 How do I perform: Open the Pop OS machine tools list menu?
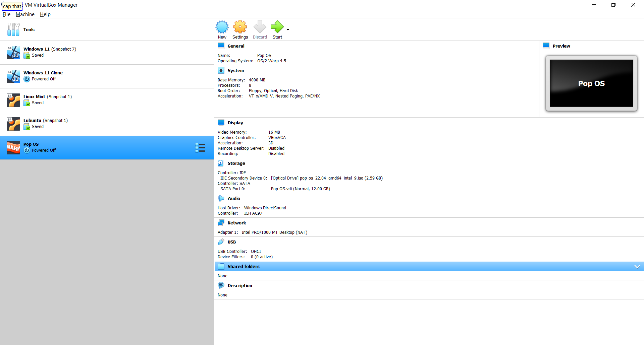200,148
